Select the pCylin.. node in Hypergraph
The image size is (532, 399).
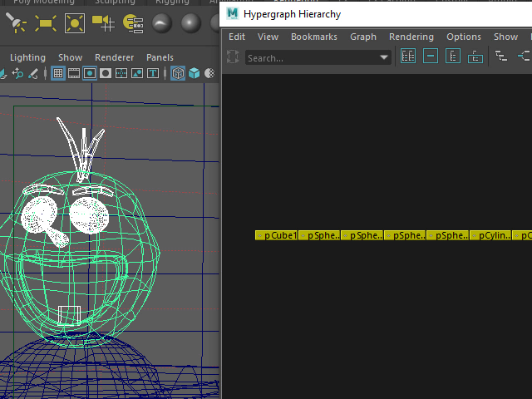tap(490, 236)
